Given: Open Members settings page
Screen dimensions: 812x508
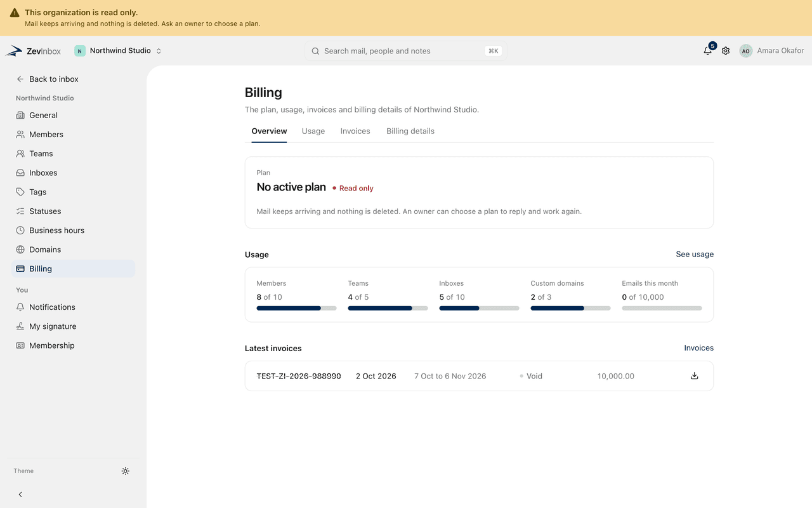Looking at the screenshot, I should coord(74,135).
